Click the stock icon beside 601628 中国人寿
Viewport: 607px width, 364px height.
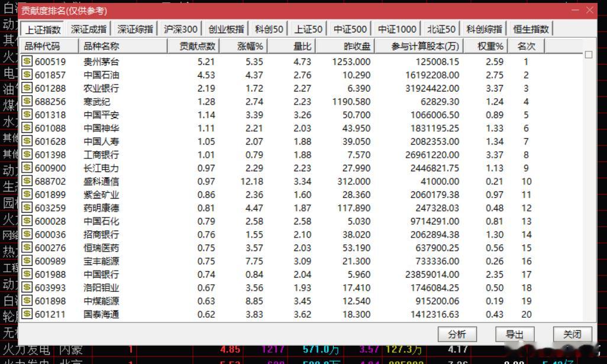pos(27,141)
